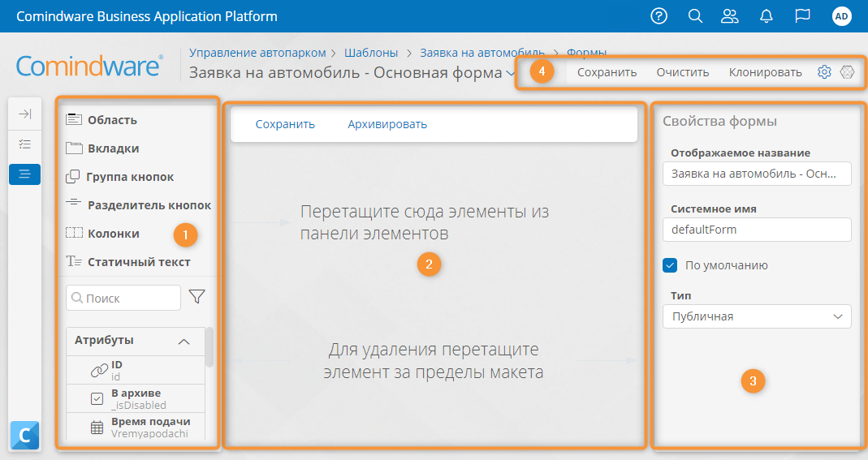
Task: Open form title dropdown chevron
Action: pyautogui.click(x=511, y=73)
